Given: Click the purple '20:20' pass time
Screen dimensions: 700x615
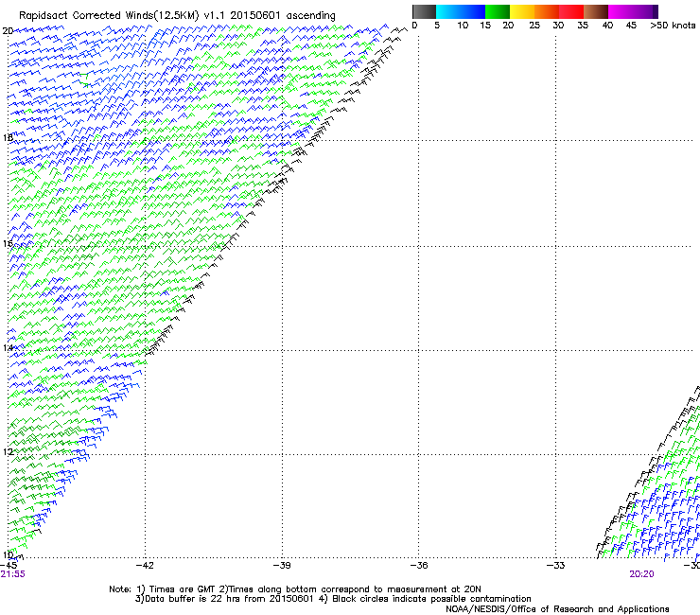Looking at the screenshot, I should click(641, 574).
